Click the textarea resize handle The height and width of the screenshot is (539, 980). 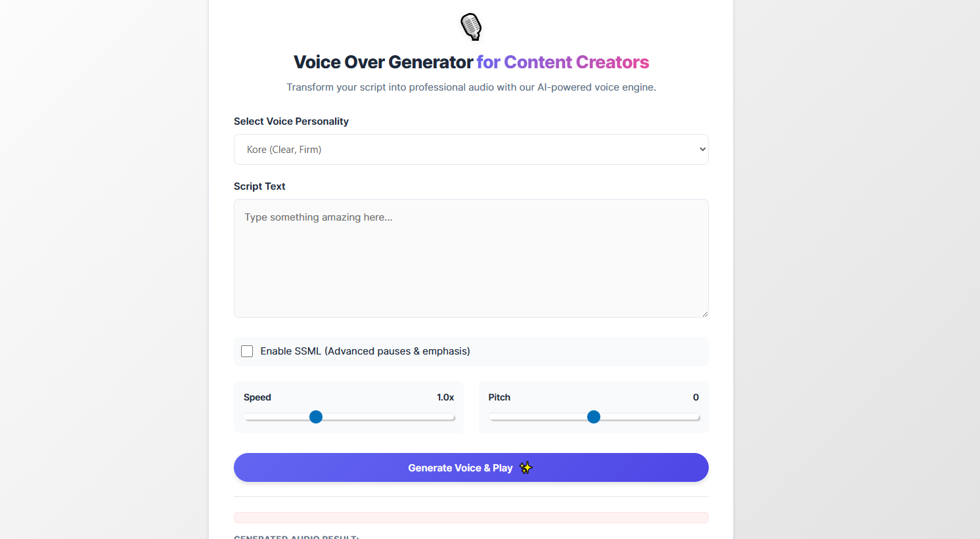tap(705, 314)
